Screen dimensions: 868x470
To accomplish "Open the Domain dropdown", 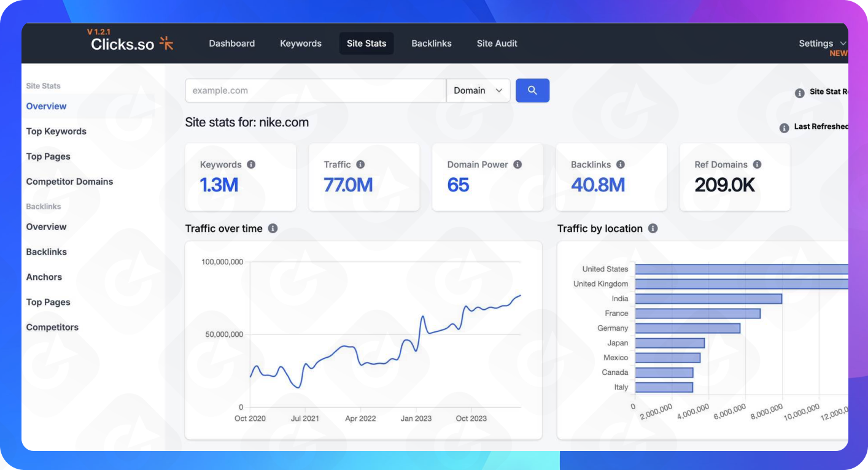I will click(x=478, y=90).
